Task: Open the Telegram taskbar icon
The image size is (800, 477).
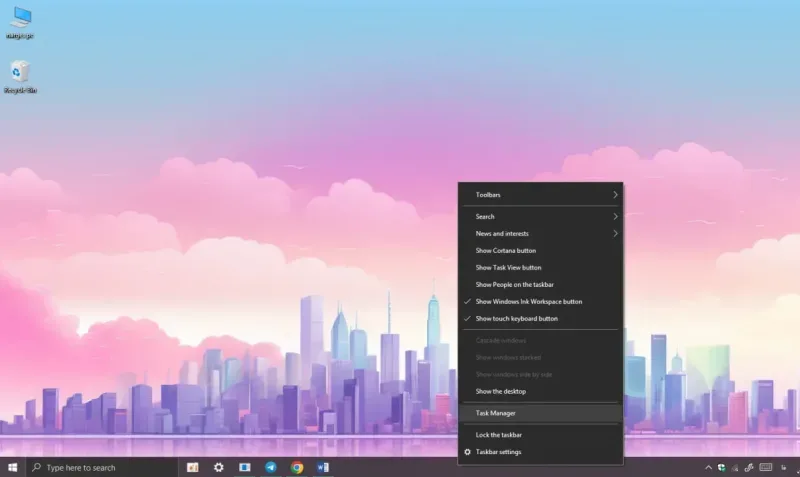Action: (271, 467)
